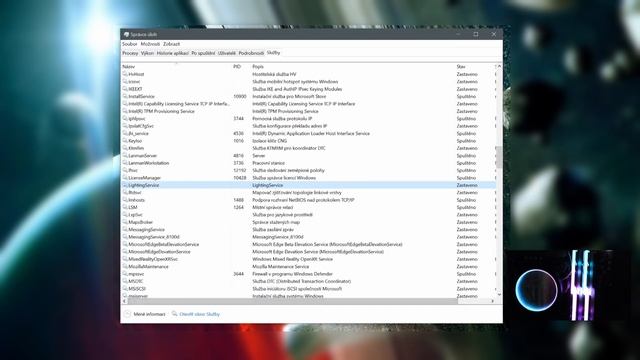The width and height of the screenshot is (640, 360).
Task: Select the InstallService service name
Action: (x=141, y=97)
